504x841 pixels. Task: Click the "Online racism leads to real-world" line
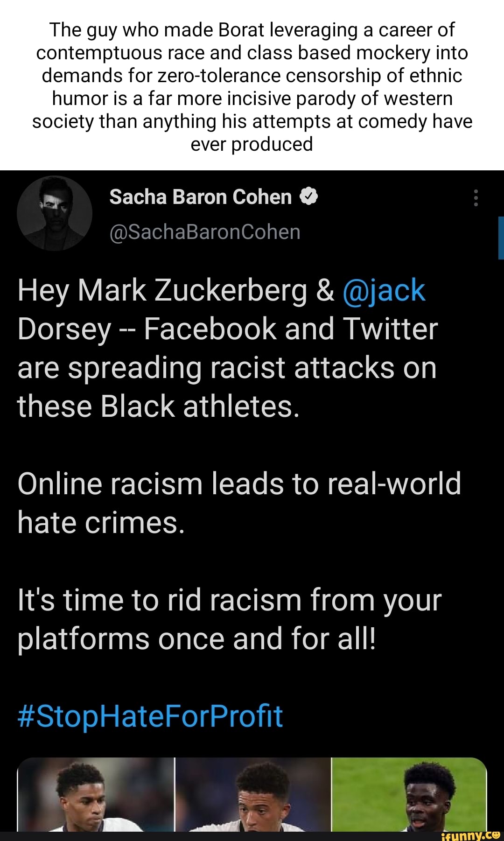click(239, 484)
